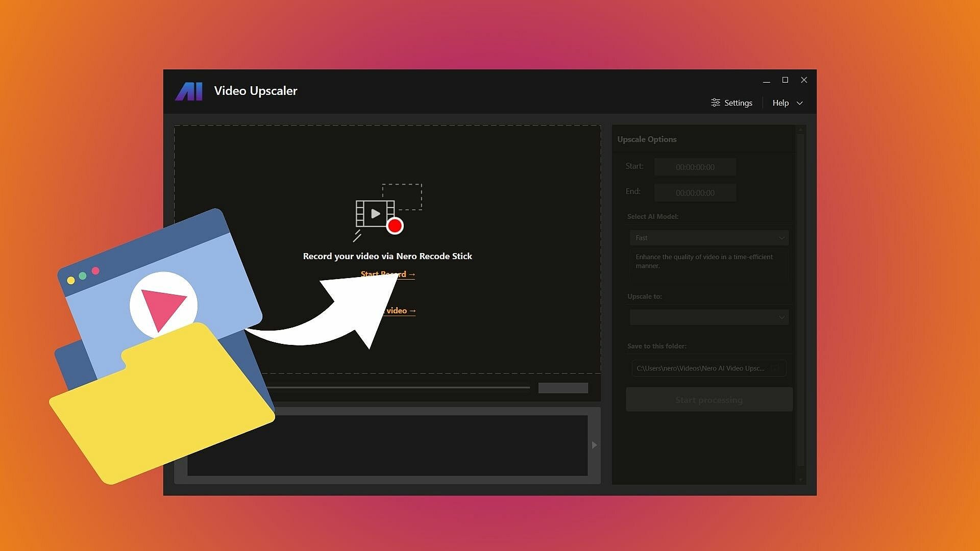The image size is (980, 551).
Task: Expand the Help dropdown chevron
Action: (x=800, y=103)
